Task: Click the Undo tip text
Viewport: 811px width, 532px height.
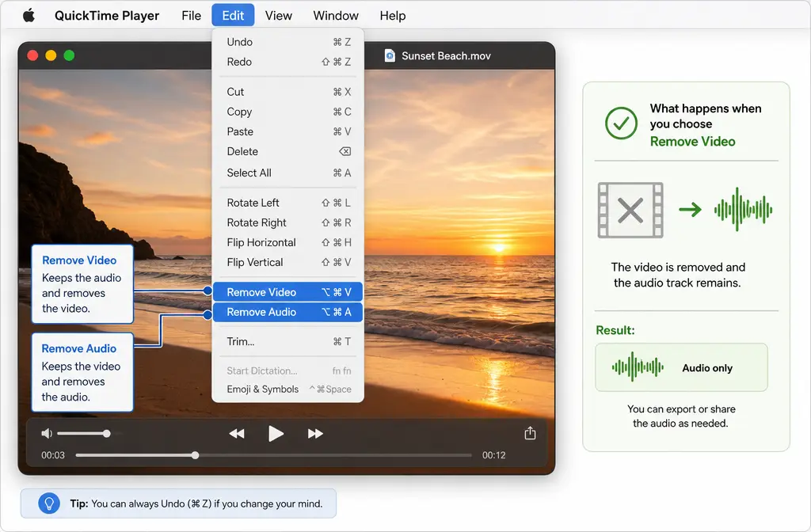Action: (x=196, y=503)
